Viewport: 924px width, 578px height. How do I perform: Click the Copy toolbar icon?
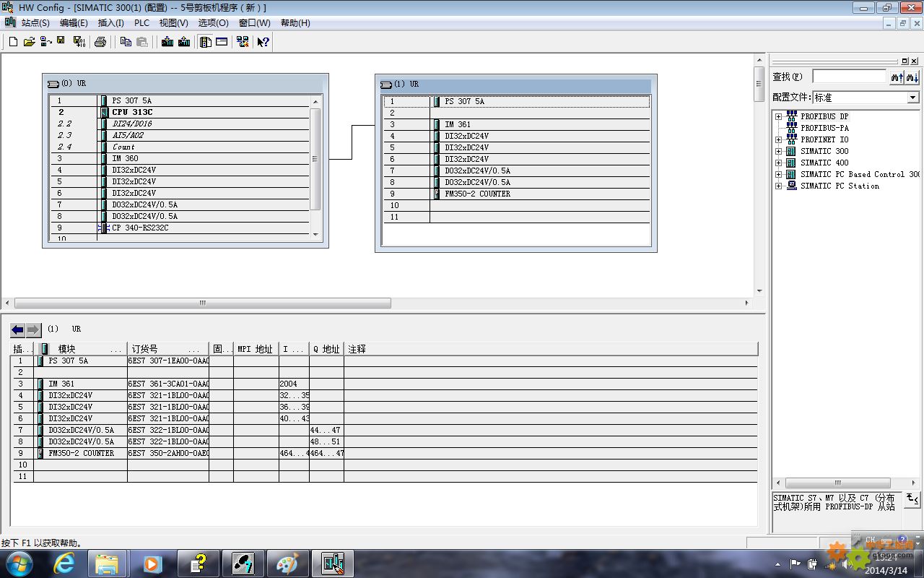tap(126, 42)
